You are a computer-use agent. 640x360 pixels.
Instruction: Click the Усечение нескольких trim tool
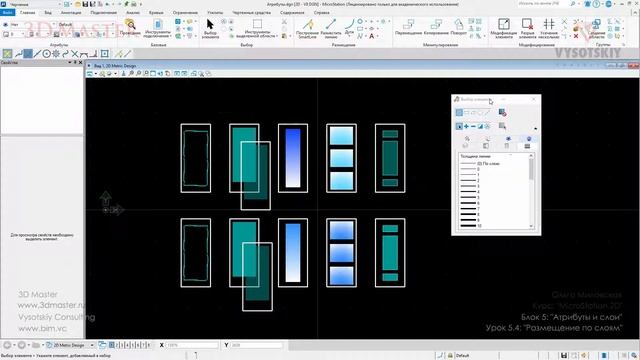coord(549,28)
